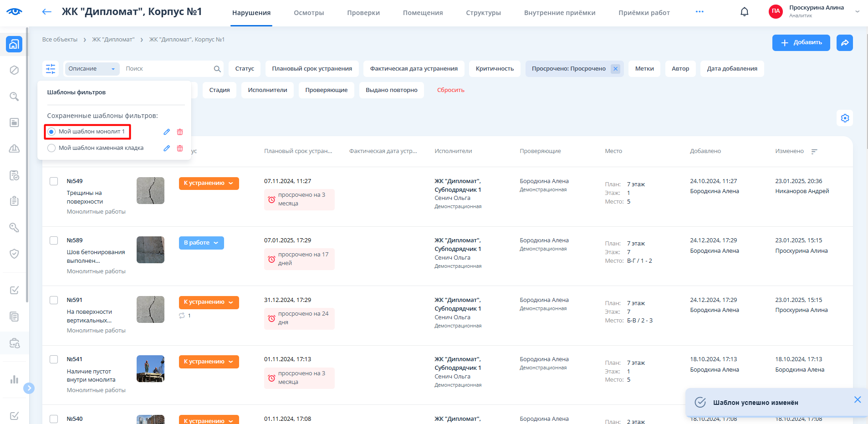Image resolution: width=868 pixels, height=424 pixels.
Task: Choose radio 'Мой шаблон каменная кладка'
Action: coord(51,148)
